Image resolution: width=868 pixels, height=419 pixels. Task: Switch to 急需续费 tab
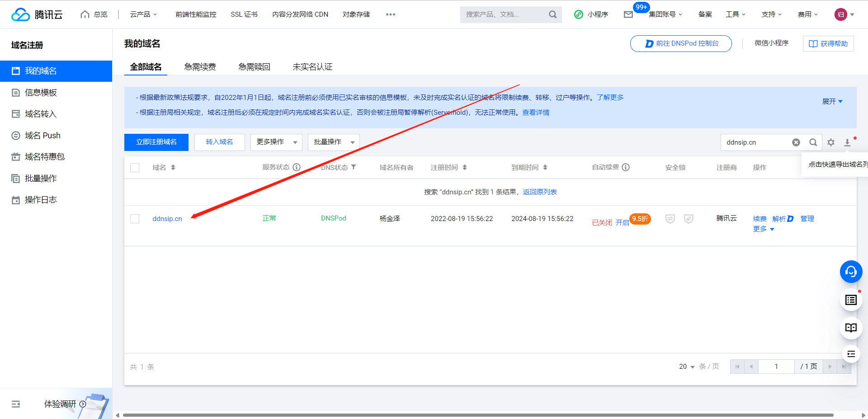(x=200, y=67)
